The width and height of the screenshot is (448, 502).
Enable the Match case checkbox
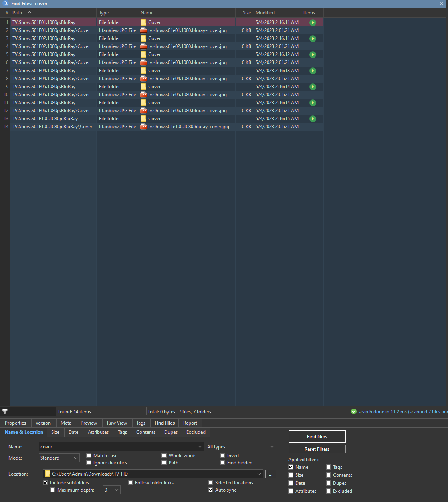[x=89, y=455]
